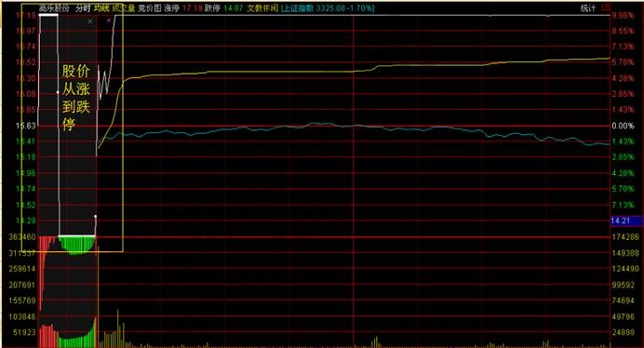This screenshot has width=644, height=348.
Task: Click the purple X marker near the opening price
Action: point(109,20)
